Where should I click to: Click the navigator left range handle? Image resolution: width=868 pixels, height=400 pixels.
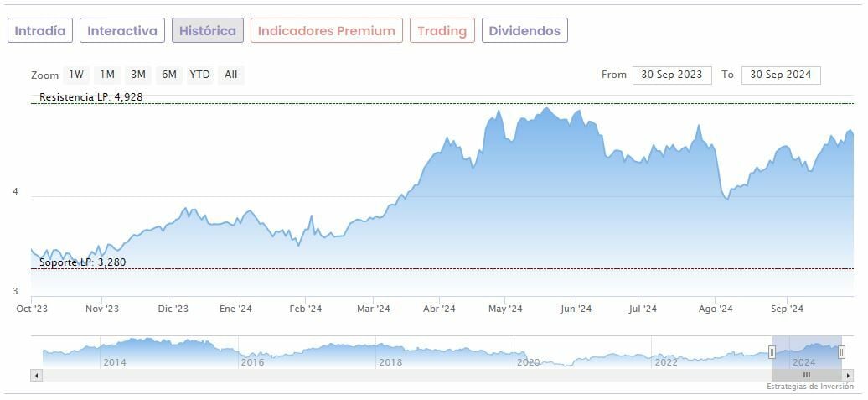(772, 352)
